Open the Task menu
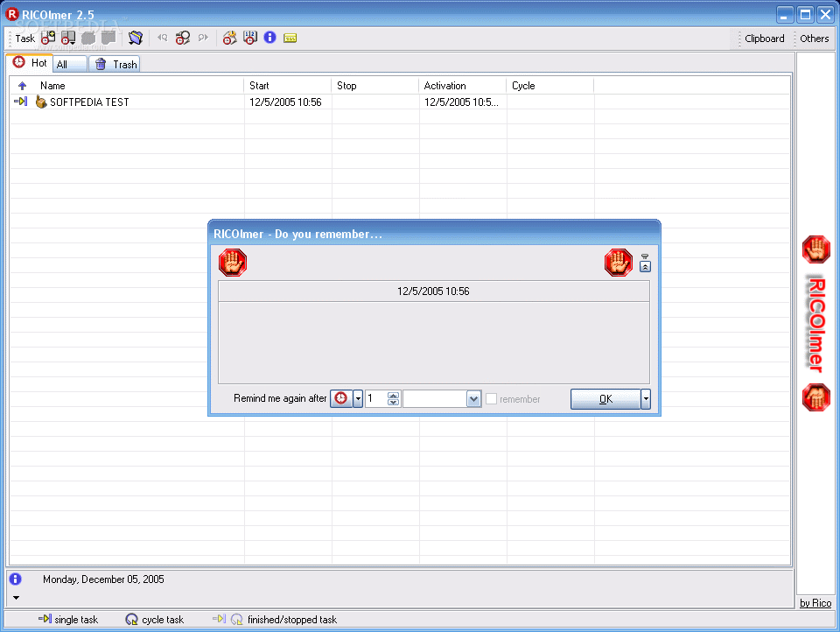 [25, 39]
